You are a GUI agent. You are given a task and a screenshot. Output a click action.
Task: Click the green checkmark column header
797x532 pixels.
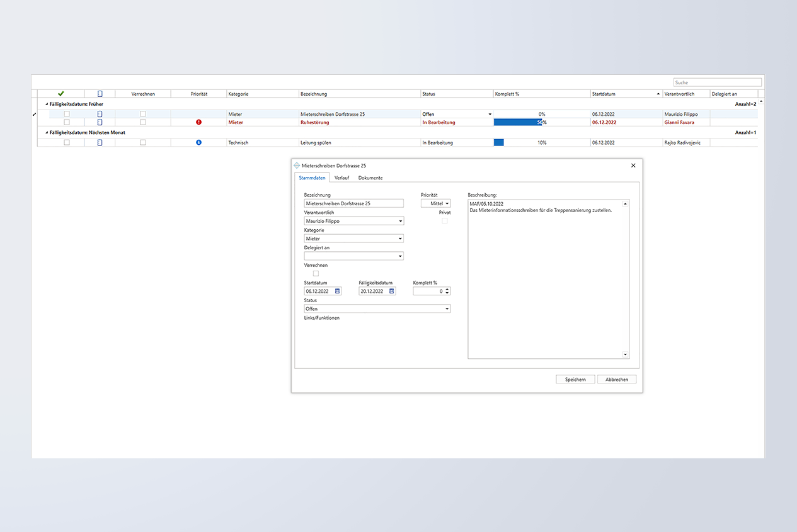(61, 94)
